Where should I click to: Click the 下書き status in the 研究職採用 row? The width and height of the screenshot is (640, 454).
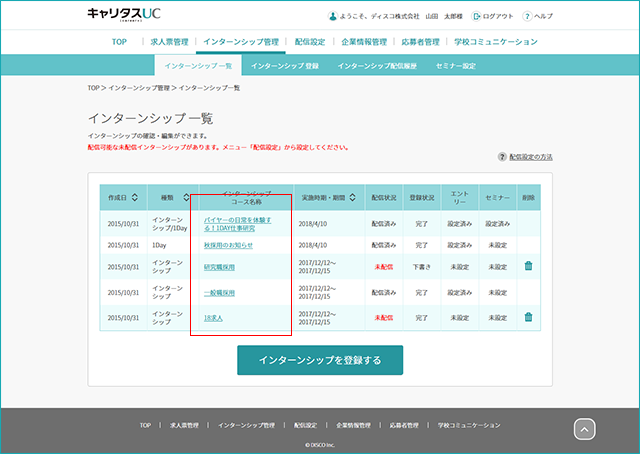pyautogui.click(x=422, y=267)
